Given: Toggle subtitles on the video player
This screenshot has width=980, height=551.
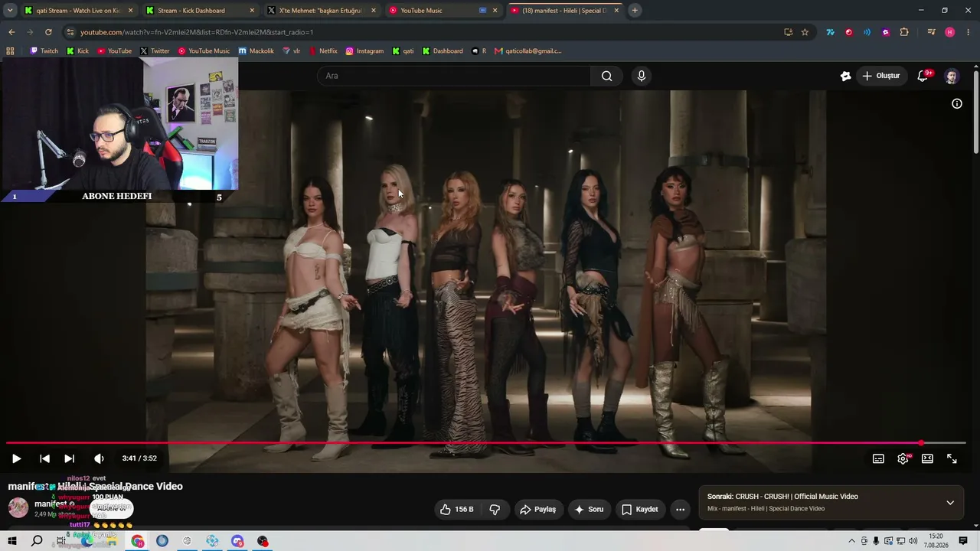Looking at the screenshot, I should (878, 458).
